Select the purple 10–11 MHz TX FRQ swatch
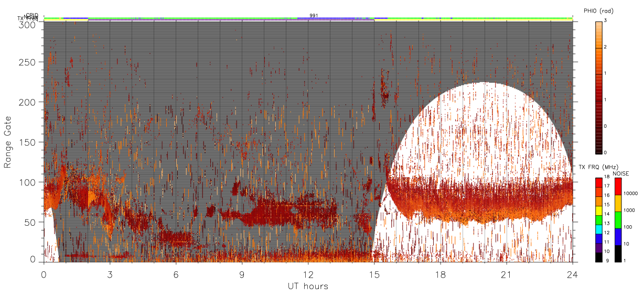 (599, 248)
